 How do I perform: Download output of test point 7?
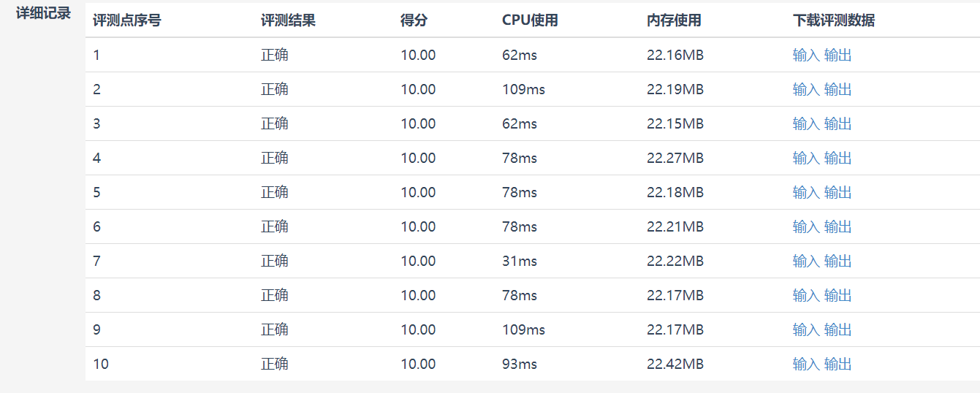[838, 262]
